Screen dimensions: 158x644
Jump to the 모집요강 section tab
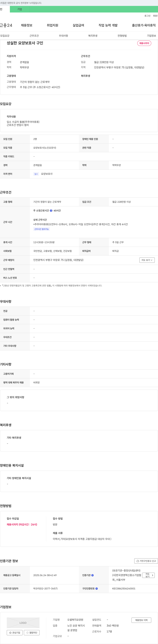coord(5,36)
